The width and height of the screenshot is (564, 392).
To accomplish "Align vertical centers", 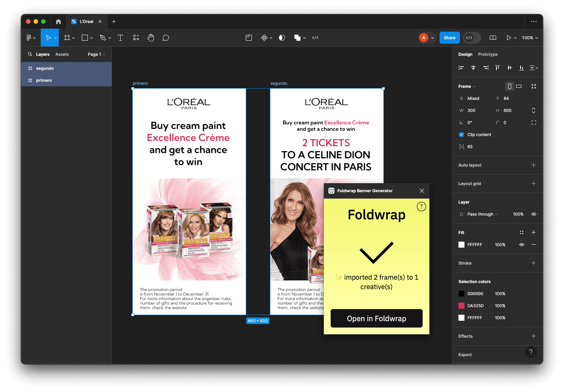I will click(509, 68).
